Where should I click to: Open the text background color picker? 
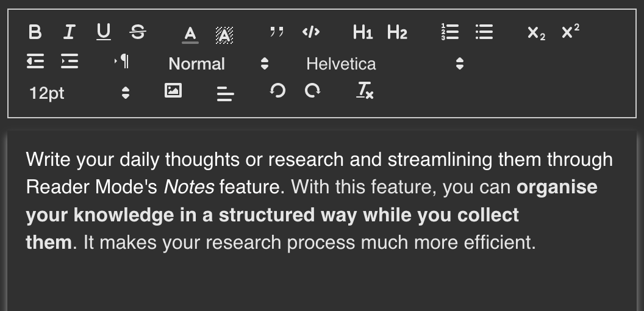pos(224,35)
